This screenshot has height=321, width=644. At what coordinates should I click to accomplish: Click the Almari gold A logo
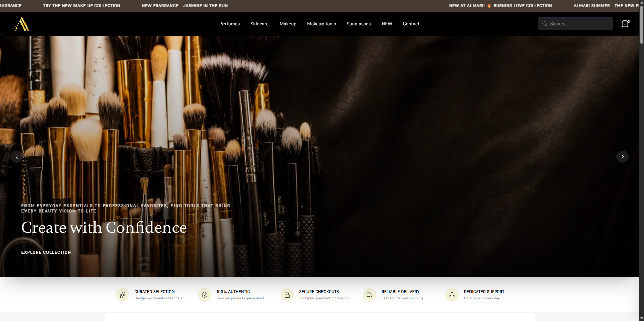pos(21,24)
